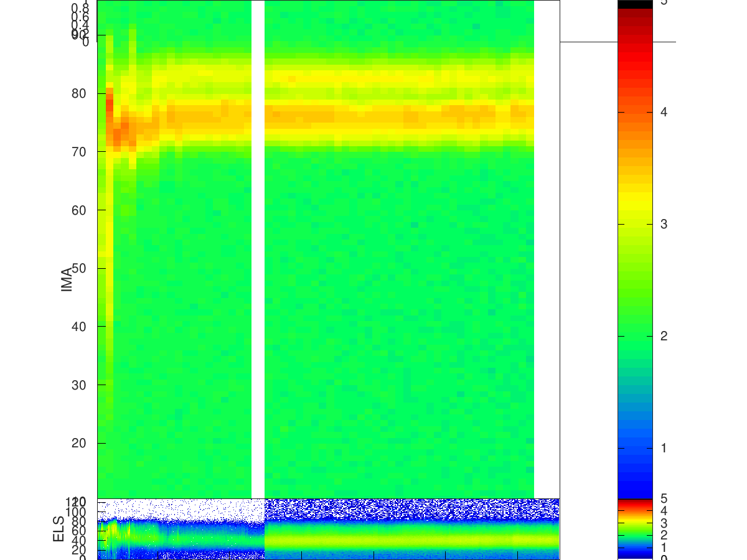Pick the yellow region of the large colorbar

click(x=635, y=202)
